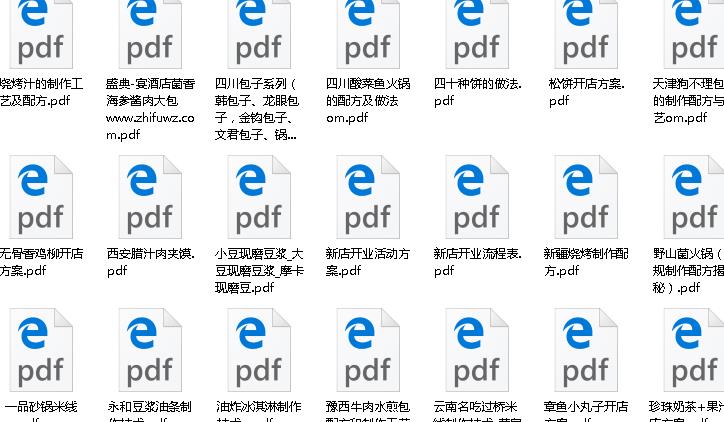This screenshot has width=724, height=422.
Task: Select the 新店开业流程表 PDF icon
Action: (477, 197)
